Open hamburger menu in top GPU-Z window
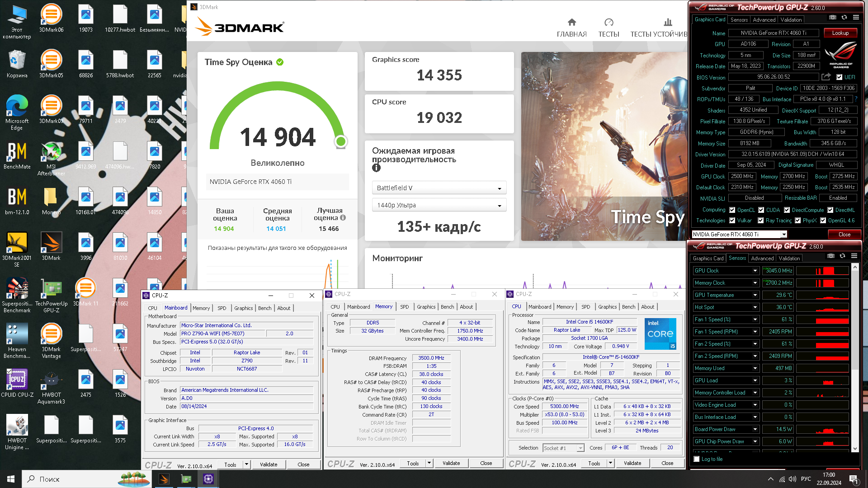 [856, 17]
